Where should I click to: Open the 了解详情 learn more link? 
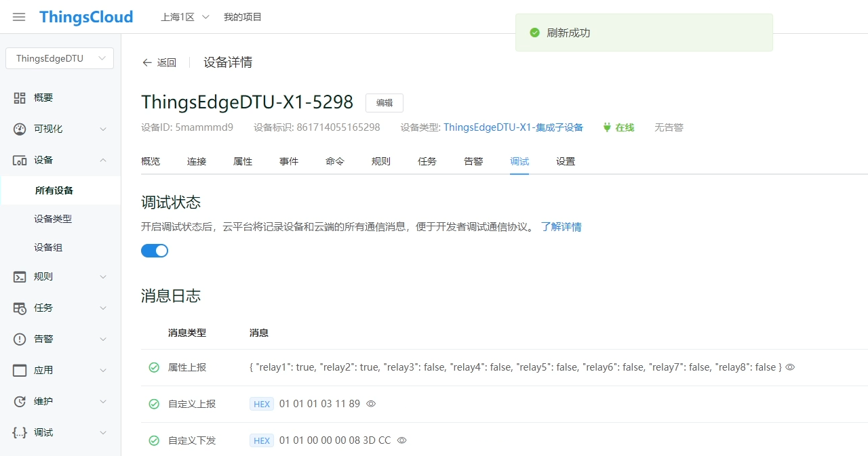[x=561, y=227]
